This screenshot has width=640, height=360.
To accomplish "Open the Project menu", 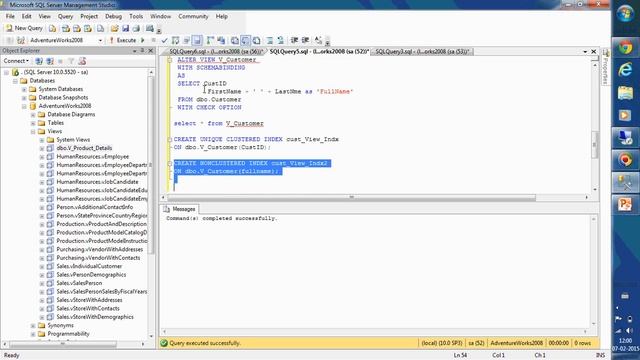I will click(89, 16).
